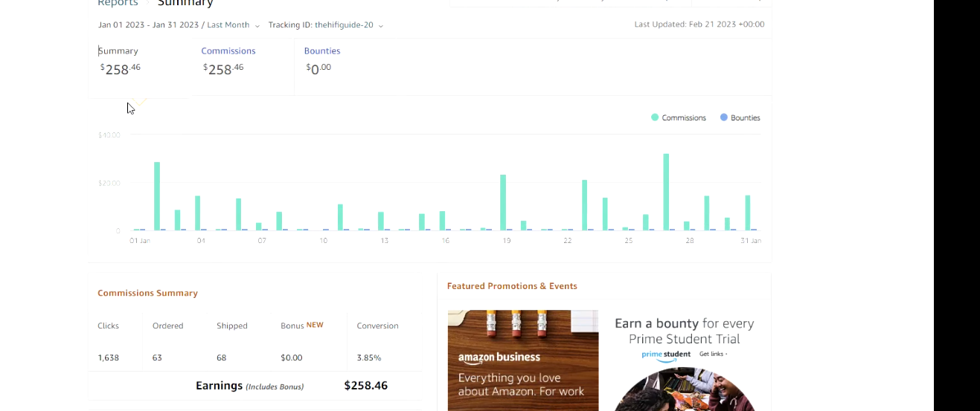Screen dimensions: 980x411
Task: Click the tall commission bar near 26 Jan
Action: (x=666, y=192)
